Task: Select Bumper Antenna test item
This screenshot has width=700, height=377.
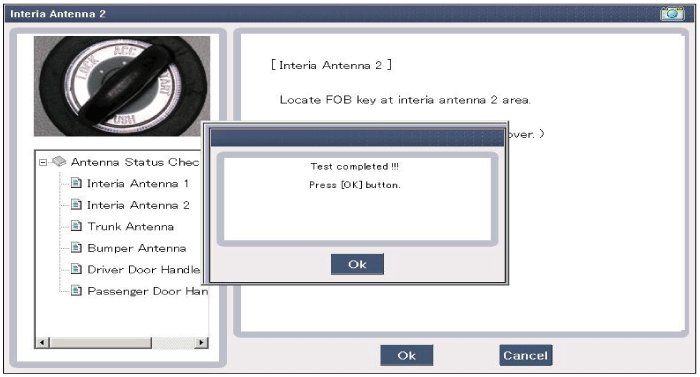Action: point(137,248)
